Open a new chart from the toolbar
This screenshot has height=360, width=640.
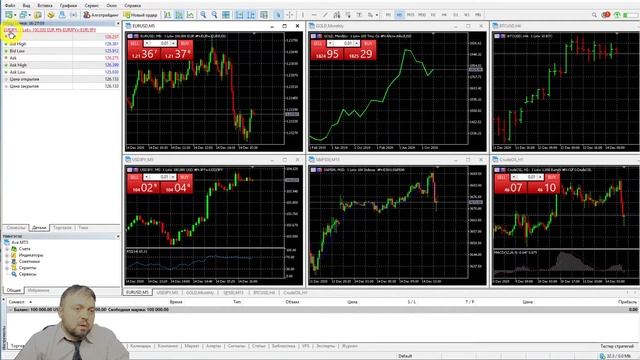(x=9, y=15)
